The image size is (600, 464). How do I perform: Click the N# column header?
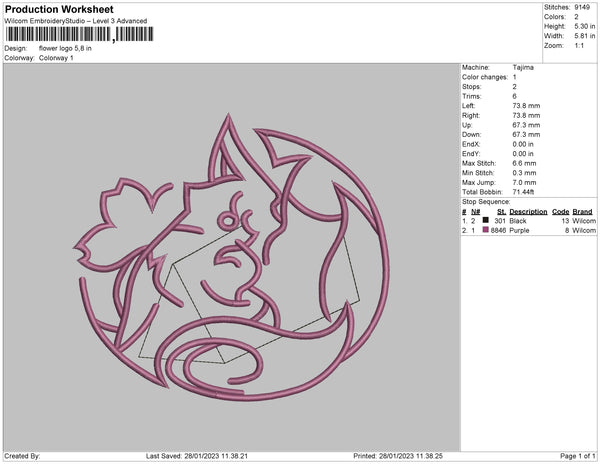(475, 212)
